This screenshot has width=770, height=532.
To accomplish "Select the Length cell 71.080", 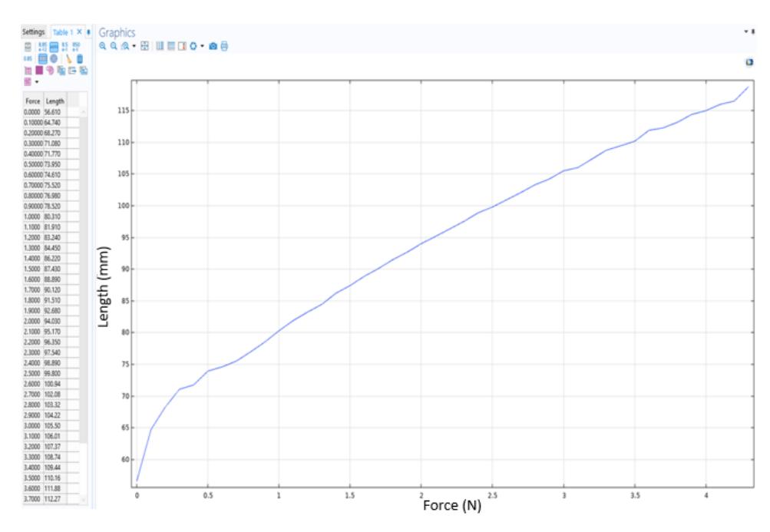I will 55,144.
